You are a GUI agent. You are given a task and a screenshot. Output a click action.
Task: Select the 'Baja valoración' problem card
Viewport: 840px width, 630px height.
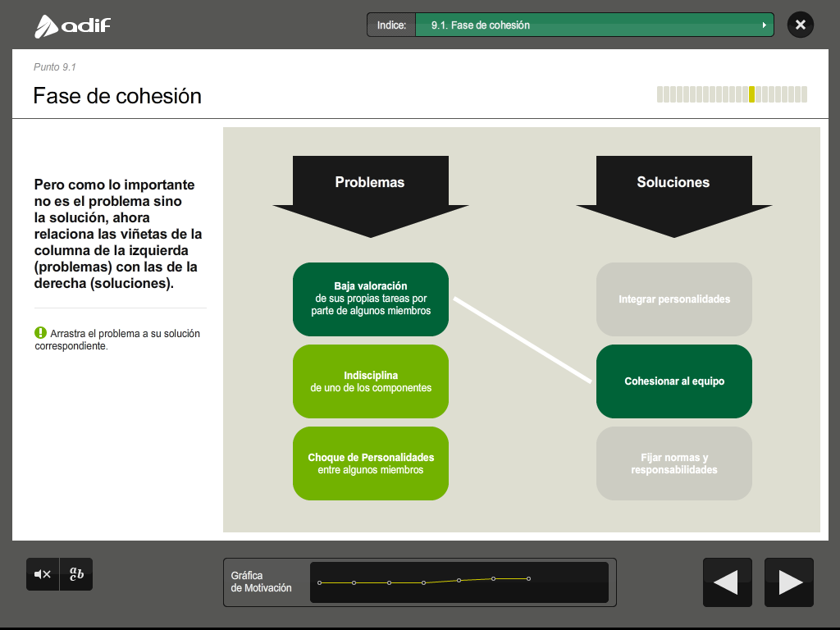pos(371,299)
